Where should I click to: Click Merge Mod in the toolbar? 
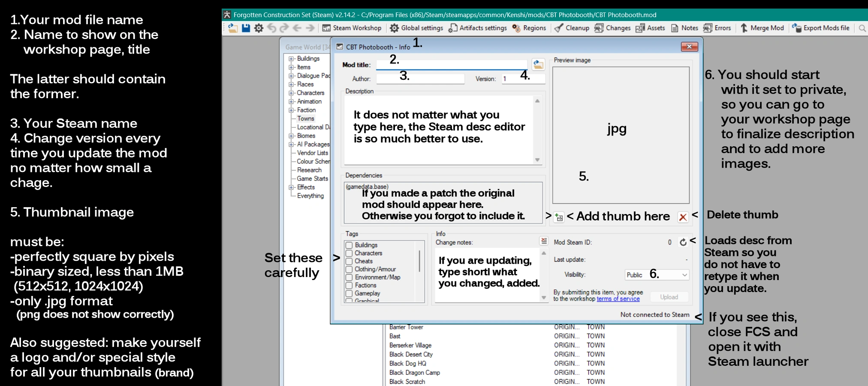[x=762, y=28]
